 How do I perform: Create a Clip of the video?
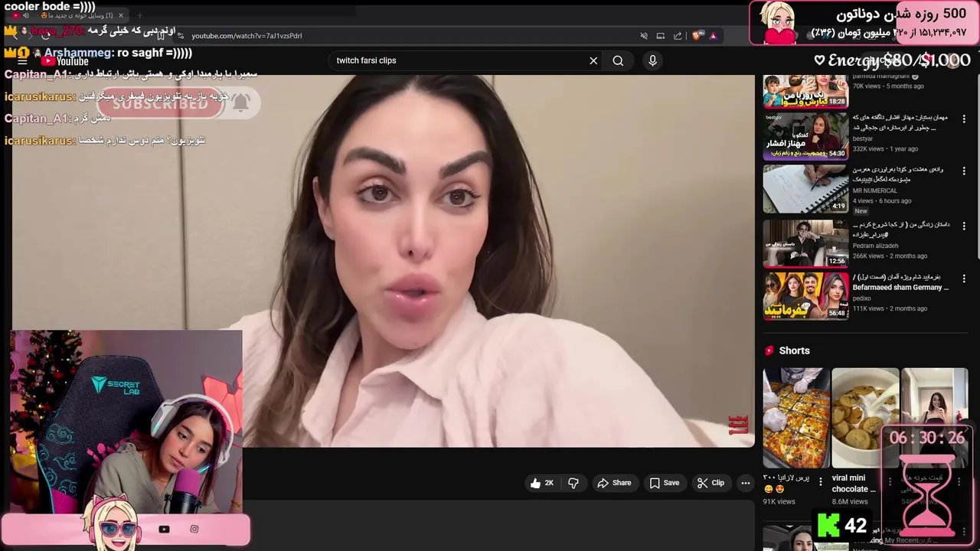(x=710, y=483)
